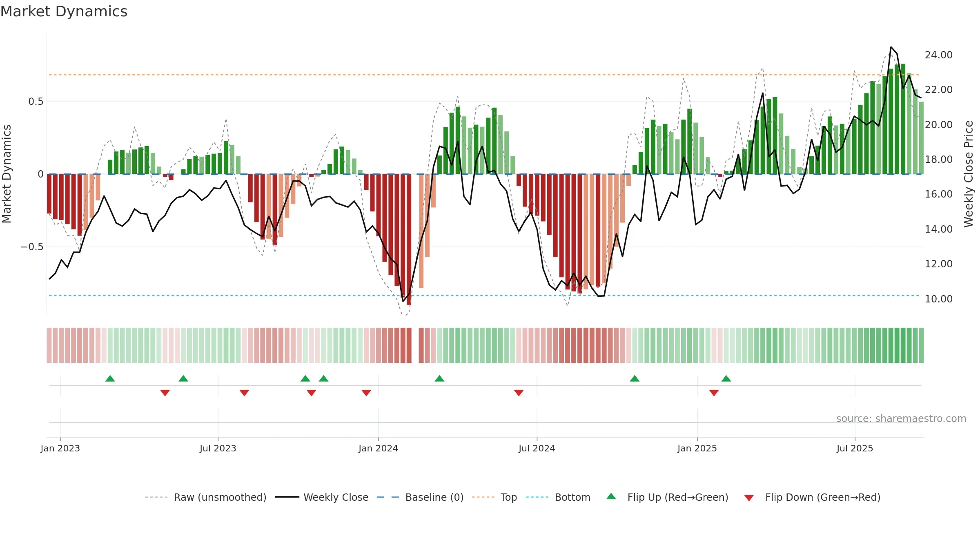Click the Jan 2023 axis label
The image size is (980, 551).
(x=60, y=448)
